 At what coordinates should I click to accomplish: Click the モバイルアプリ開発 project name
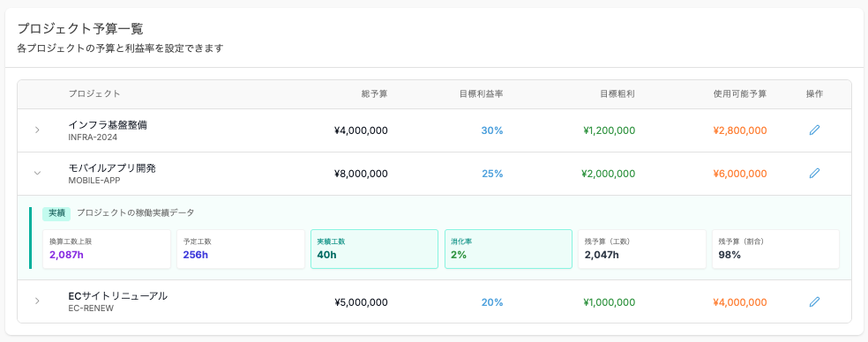112,168
